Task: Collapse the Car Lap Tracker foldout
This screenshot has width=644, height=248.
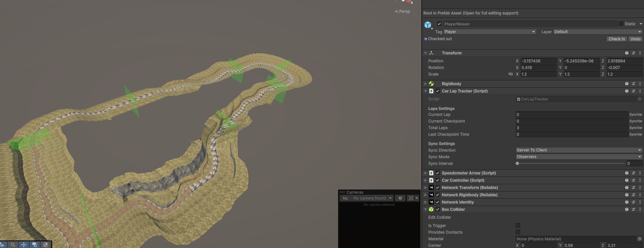Action: pyautogui.click(x=426, y=91)
